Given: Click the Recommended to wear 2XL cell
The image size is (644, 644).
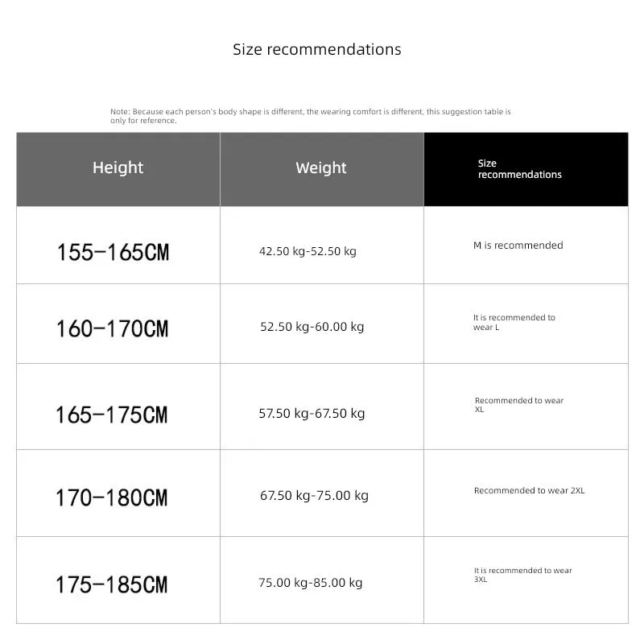Looking at the screenshot, I should [526, 493].
